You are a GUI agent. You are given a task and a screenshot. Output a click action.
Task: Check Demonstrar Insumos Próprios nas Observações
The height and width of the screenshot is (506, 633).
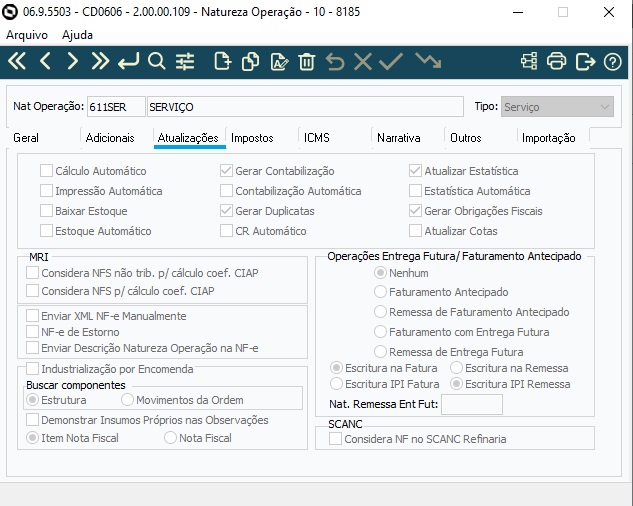point(32,420)
